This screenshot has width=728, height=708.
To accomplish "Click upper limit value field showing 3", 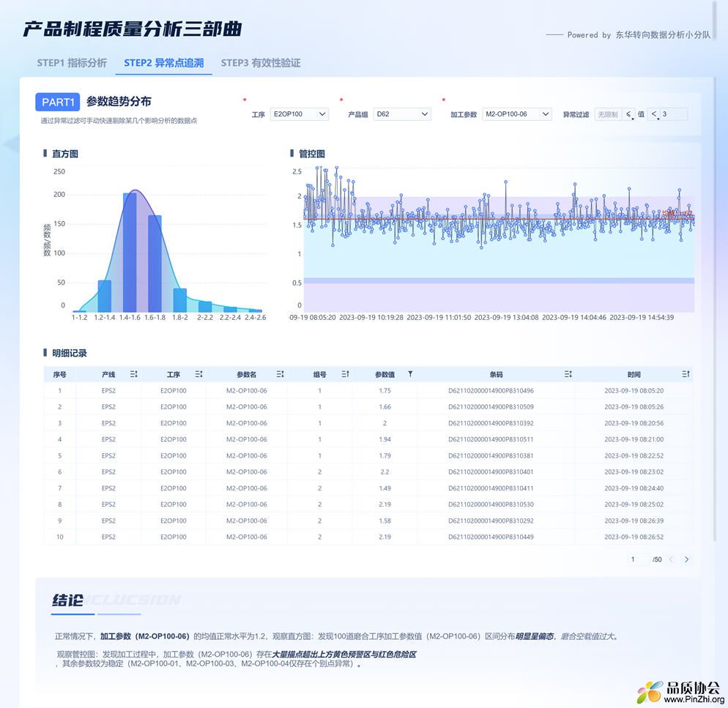I will tap(673, 114).
